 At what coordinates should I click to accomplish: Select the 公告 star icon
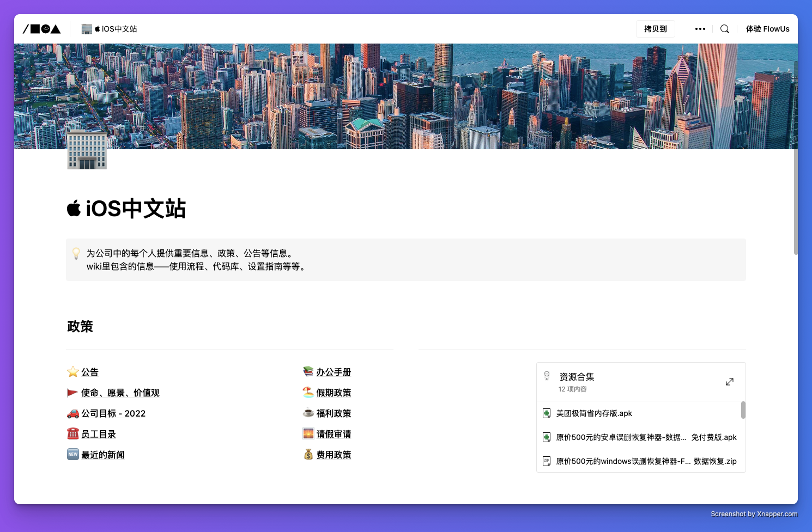72,372
